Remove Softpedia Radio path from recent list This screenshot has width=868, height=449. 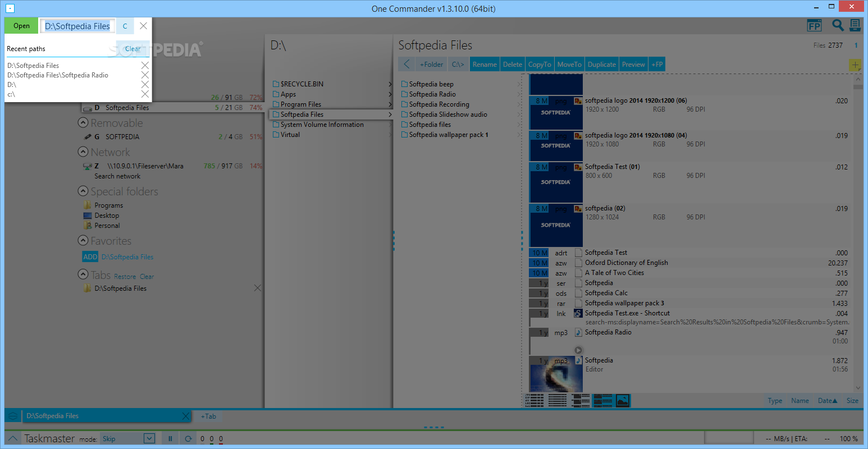[145, 75]
